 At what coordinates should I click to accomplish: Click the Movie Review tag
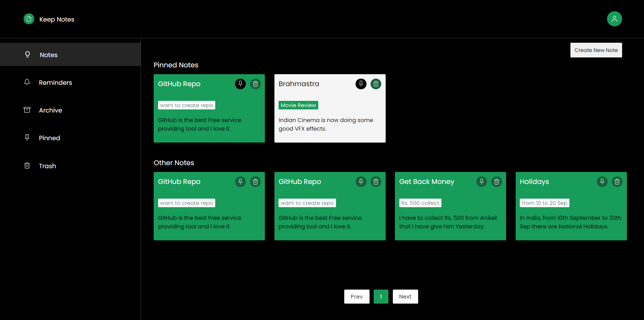298,105
